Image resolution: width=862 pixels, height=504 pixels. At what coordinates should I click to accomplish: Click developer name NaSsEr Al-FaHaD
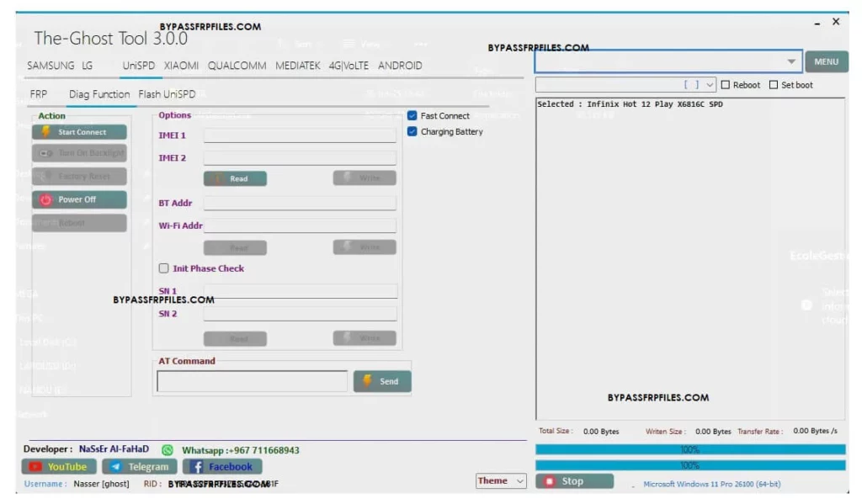click(x=114, y=449)
